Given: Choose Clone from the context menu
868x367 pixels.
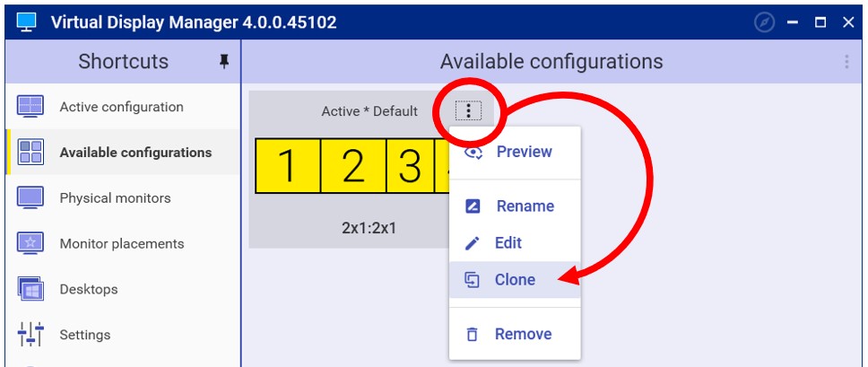Looking at the screenshot, I should [x=515, y=280].
